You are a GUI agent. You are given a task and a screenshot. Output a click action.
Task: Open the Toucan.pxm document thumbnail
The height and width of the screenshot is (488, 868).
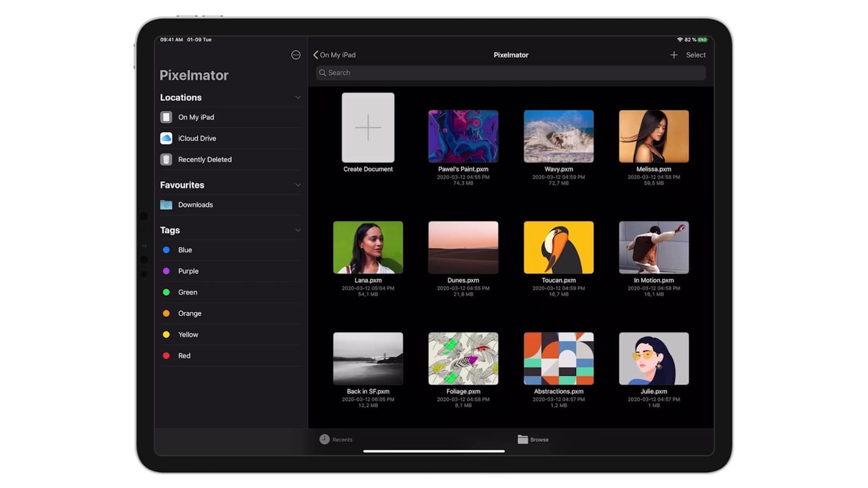558,247
